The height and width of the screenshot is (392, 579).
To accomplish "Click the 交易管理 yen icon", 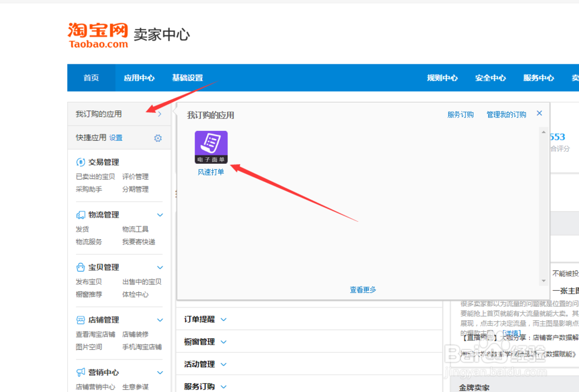I will (x=80, y=162).
